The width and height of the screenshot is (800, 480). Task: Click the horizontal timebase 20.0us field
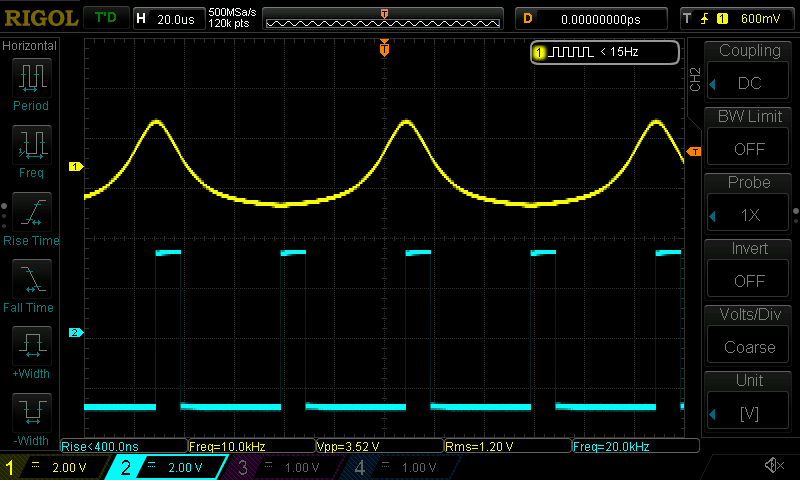pyautogui.click(x=169, y=19)
